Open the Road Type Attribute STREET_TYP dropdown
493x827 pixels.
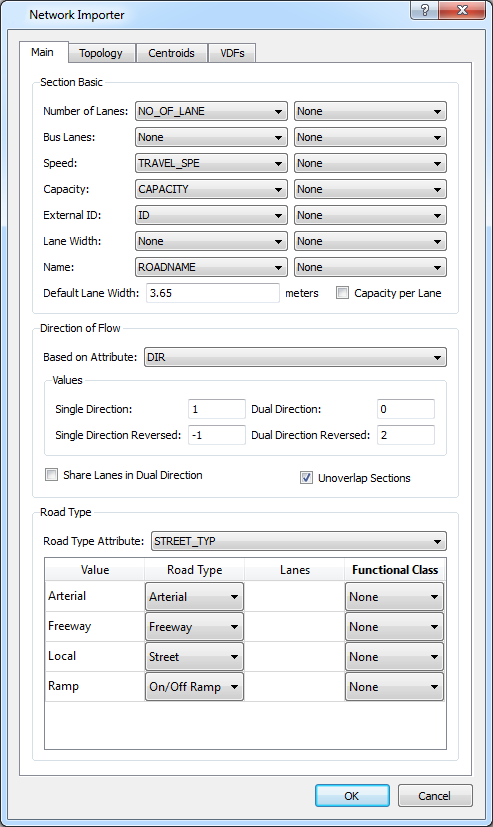click(298, 541)
